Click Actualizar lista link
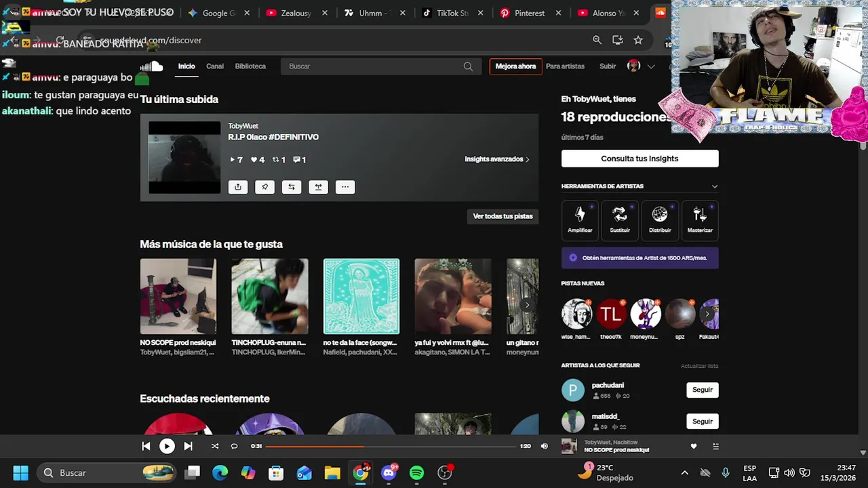Image resolution: width=868 pixels, height=488 pixels. 699,366
